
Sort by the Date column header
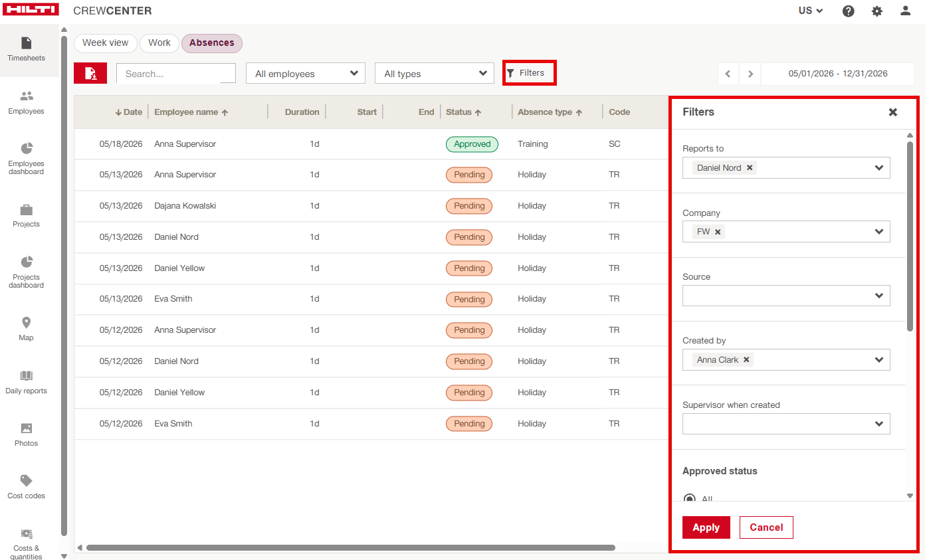pos(128,112)
